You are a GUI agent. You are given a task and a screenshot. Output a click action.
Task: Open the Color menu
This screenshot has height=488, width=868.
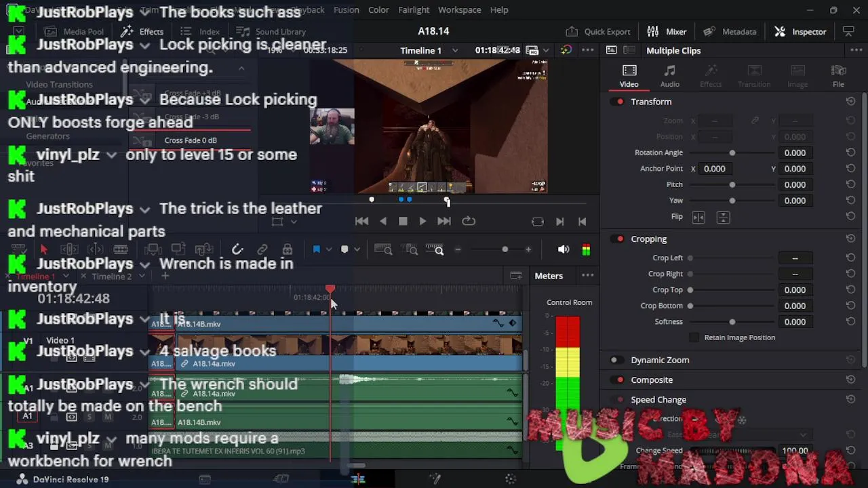tap(378, 10)
